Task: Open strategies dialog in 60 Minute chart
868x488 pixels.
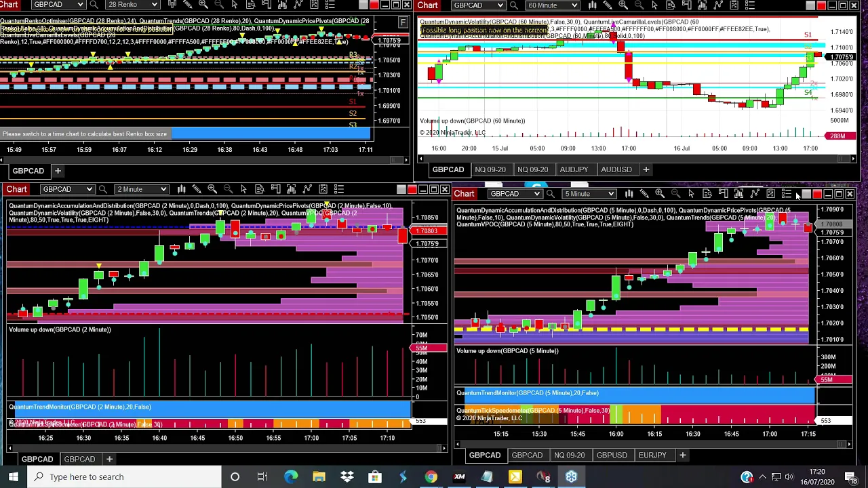Action: coord(734,5)
